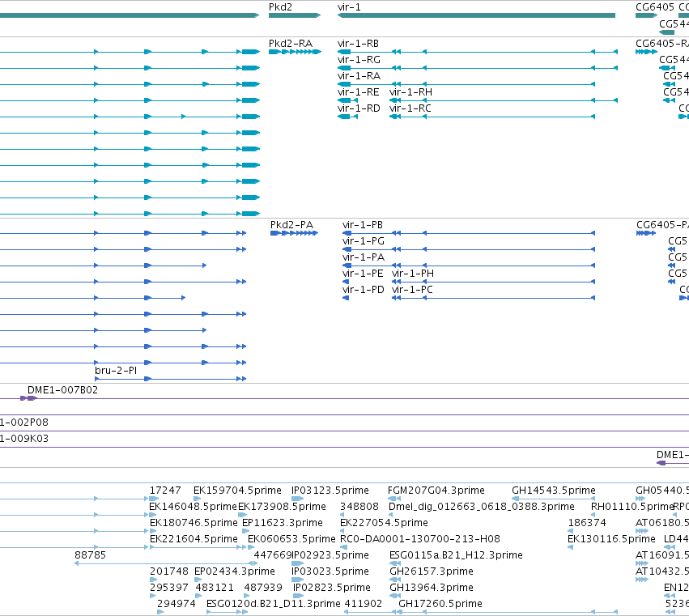Click the Pkd2-RA transcript exon glyph
Image resolution: width=689 pixels, height=616 pixels.
(x=295, y=53)
